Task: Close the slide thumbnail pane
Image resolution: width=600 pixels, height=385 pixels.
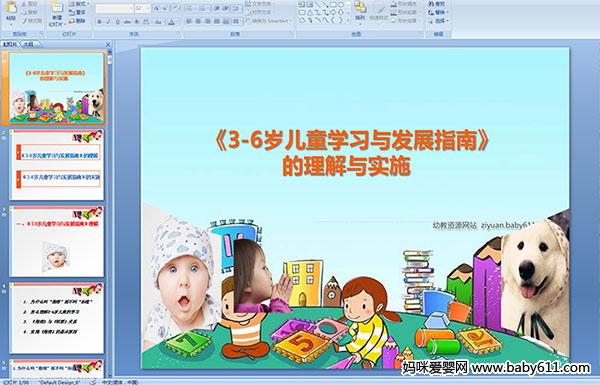Action: (108, 44)
